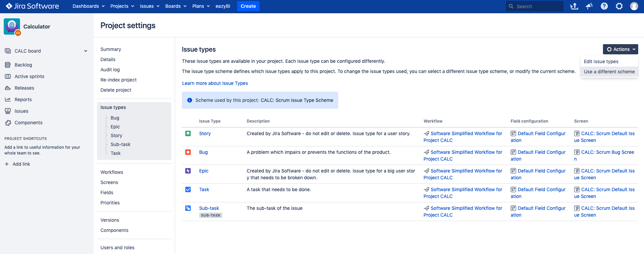
Task: Open the import/upload icon in top bar
Action: click(x=574, y=6)
